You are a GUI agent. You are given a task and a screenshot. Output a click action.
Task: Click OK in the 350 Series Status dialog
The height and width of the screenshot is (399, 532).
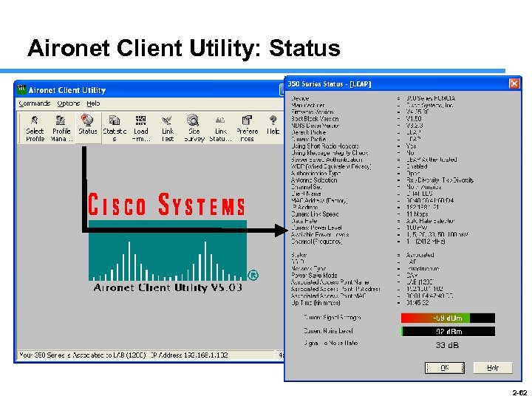445,367
